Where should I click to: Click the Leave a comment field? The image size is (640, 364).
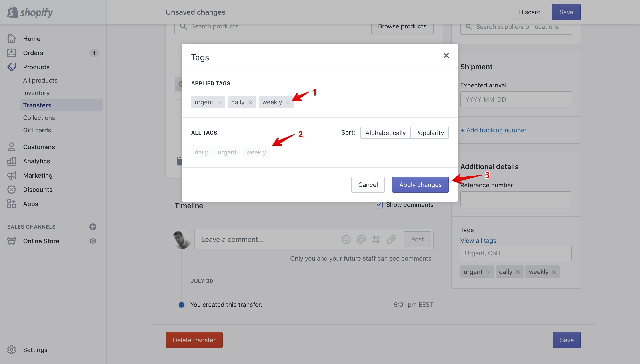coord(268,239)
